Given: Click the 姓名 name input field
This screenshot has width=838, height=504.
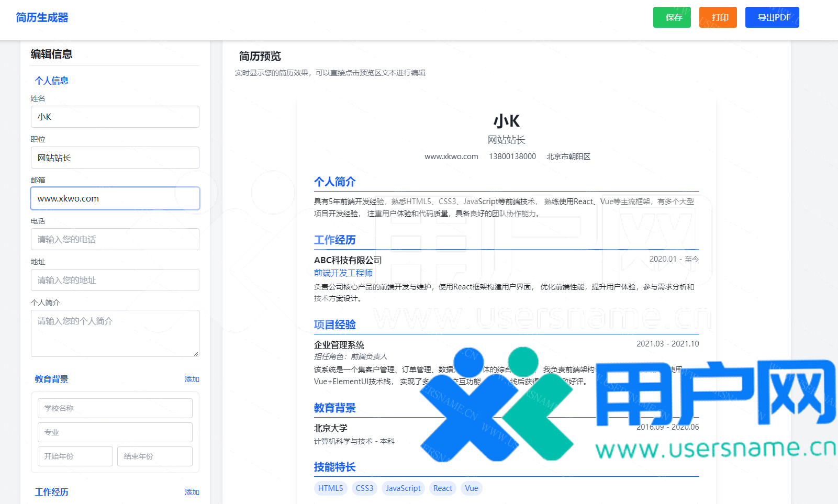Looking at the screenshot, I should (x=115, y=117).
